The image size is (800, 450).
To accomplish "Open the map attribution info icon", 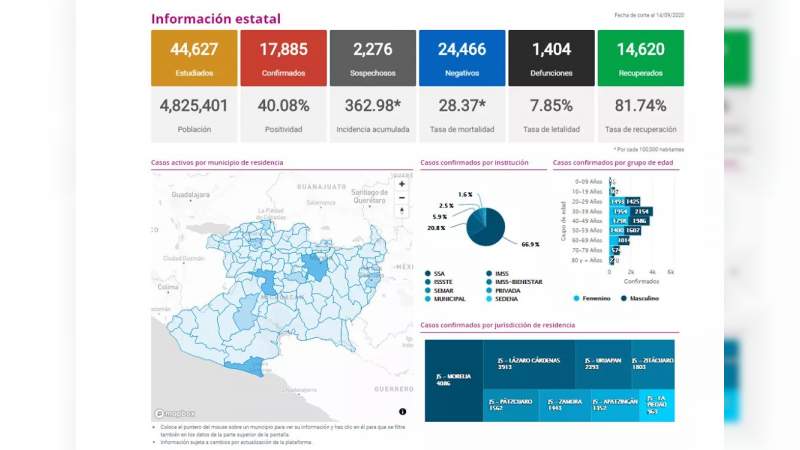I will (x=403, y=411).
